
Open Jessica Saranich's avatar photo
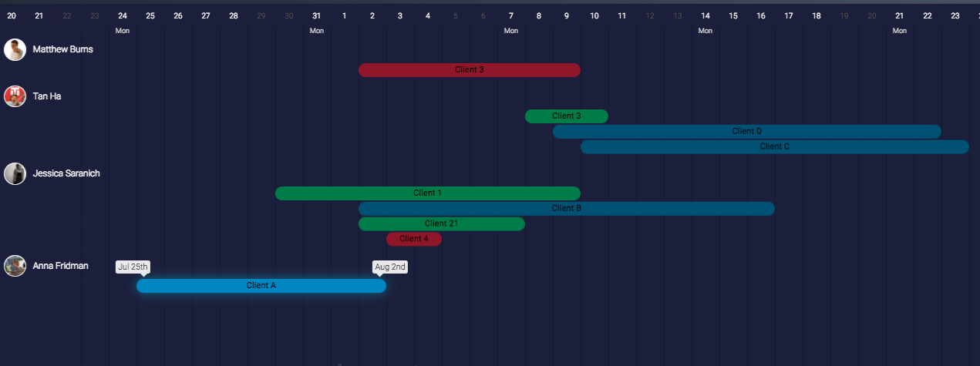tap(15, 173)
